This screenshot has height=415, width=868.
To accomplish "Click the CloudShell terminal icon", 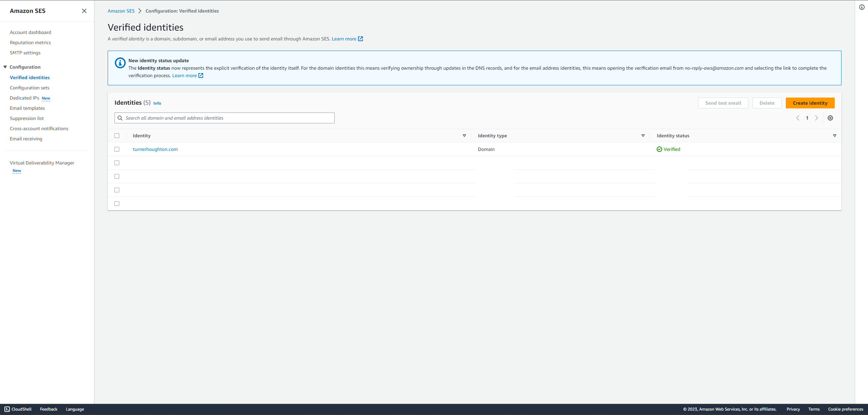I will click(x=7, y=409).
